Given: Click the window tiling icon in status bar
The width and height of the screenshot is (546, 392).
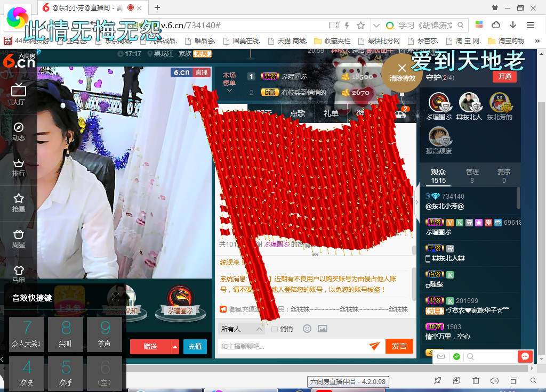Looking at the screenshot, I should click(x=513, y=381).
